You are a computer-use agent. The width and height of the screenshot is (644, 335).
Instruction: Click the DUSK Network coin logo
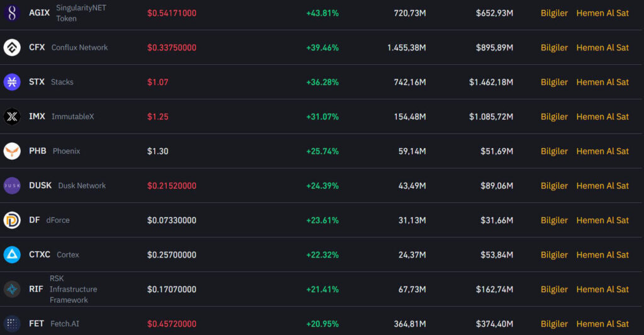(12, 185)
